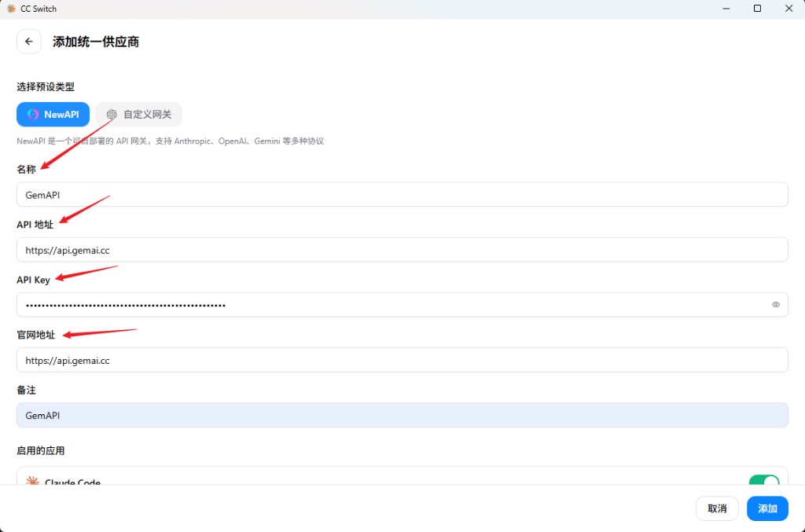Disable the Claude Code toggle switch
This screenshot has height=532, width=805.
(763, 480)
